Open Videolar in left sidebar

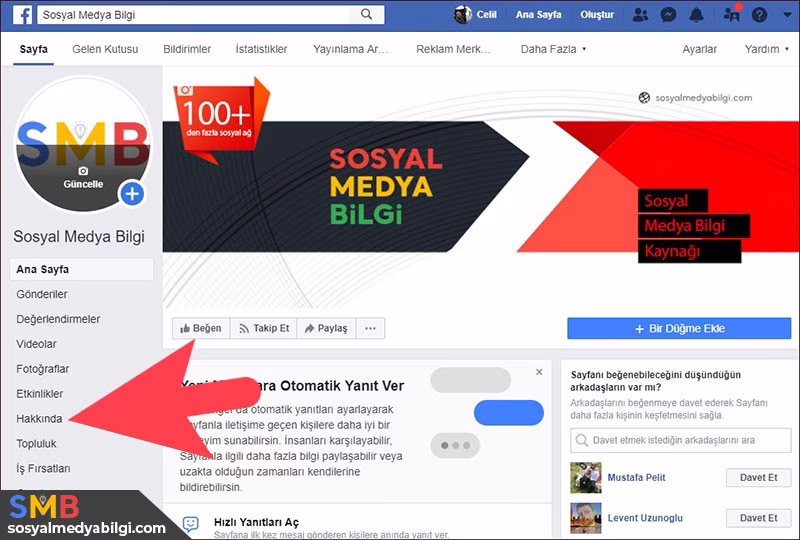pos(36,345)
